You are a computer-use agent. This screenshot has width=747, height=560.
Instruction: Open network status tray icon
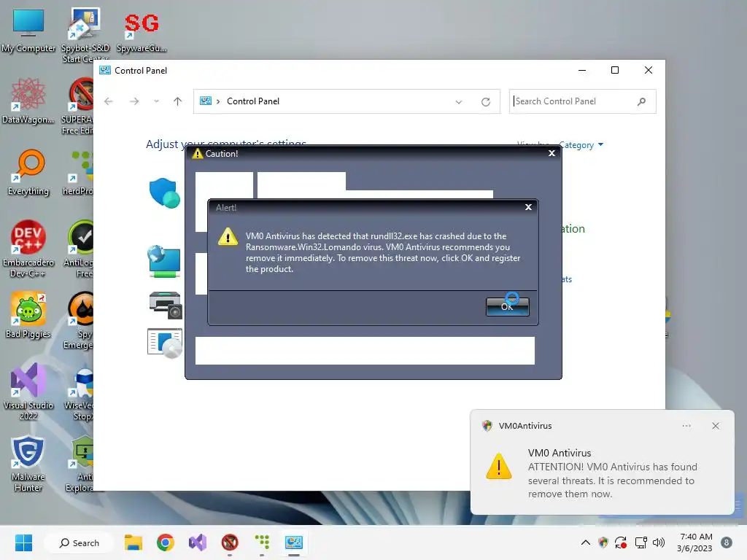tap(640, 542)
